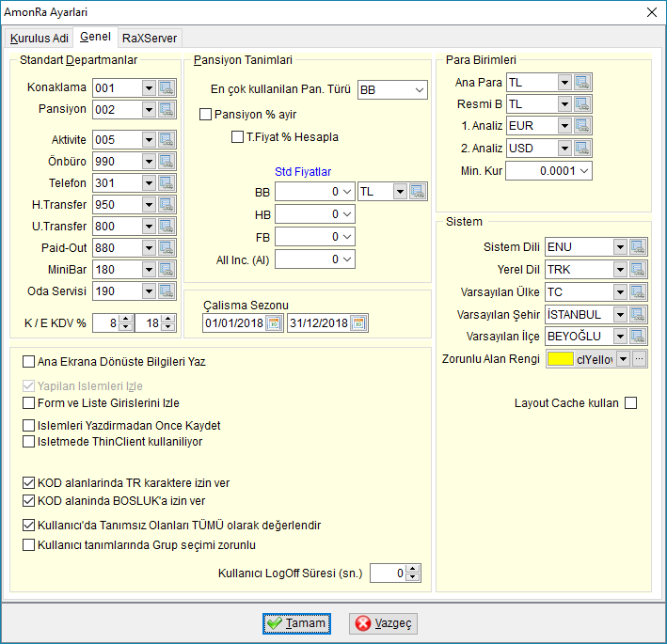Image resolution: width=667 pixels, height=644 pixels.
Task: Open Varsayılan Ülke dropdown arrow
Action: click(620, 292)
